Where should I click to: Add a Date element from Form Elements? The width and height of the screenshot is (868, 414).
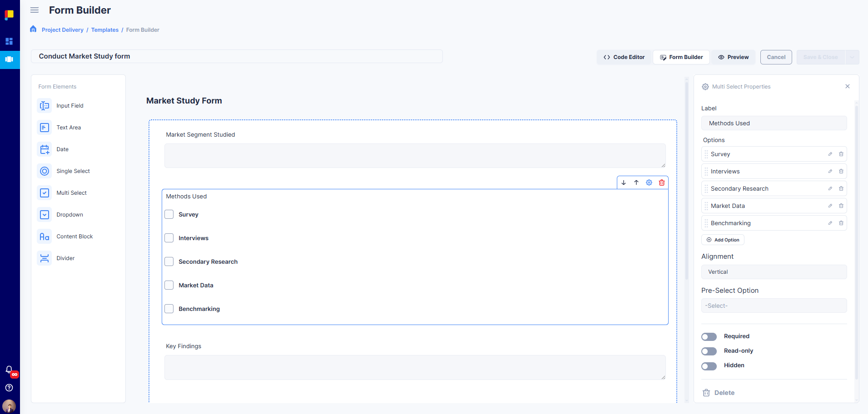62,149
